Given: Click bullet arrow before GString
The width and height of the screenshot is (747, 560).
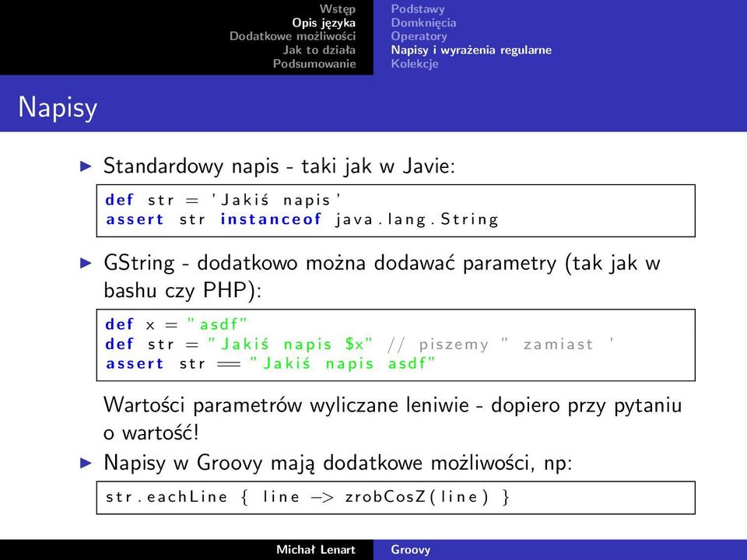Looking at the screenshot, I should pos(86,262).
